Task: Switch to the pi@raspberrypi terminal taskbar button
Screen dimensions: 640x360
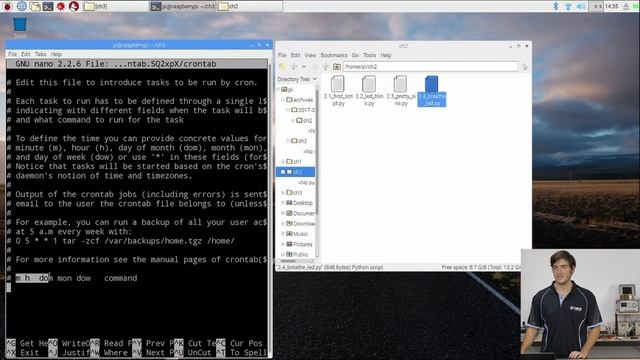Action: [182, 6]
